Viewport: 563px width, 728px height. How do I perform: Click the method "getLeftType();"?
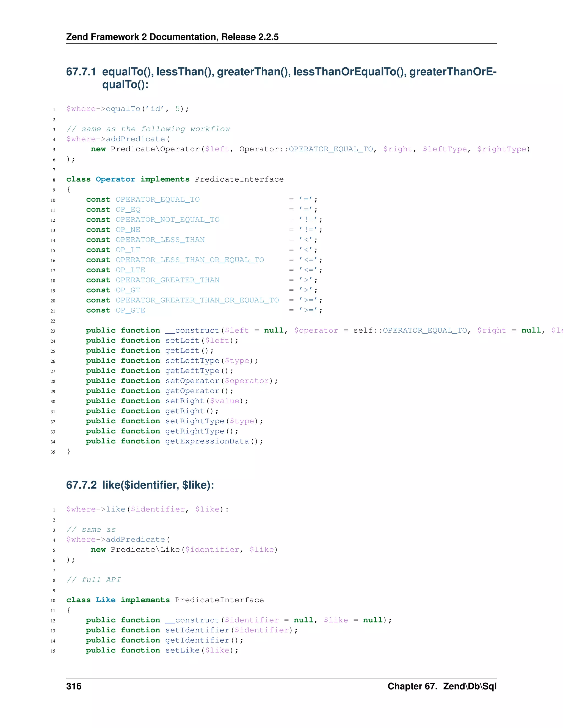click(x=200, y=371)
